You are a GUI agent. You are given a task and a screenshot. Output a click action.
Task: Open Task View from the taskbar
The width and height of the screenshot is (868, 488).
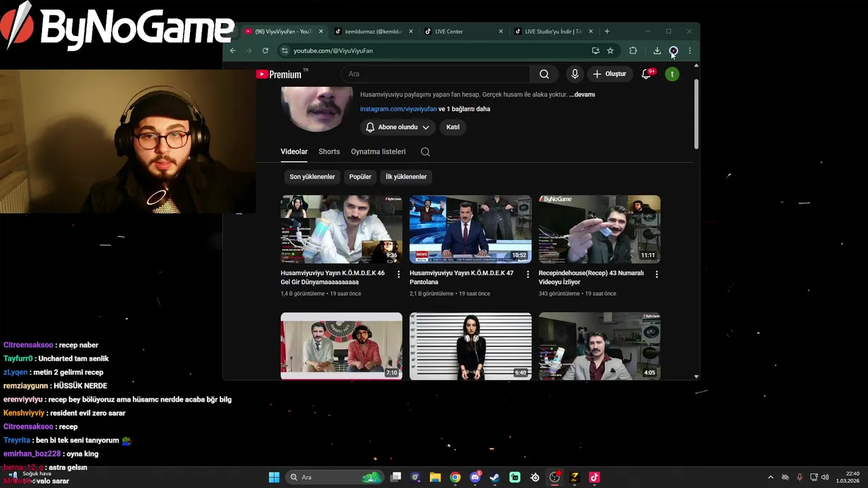(x=396, y=477)
